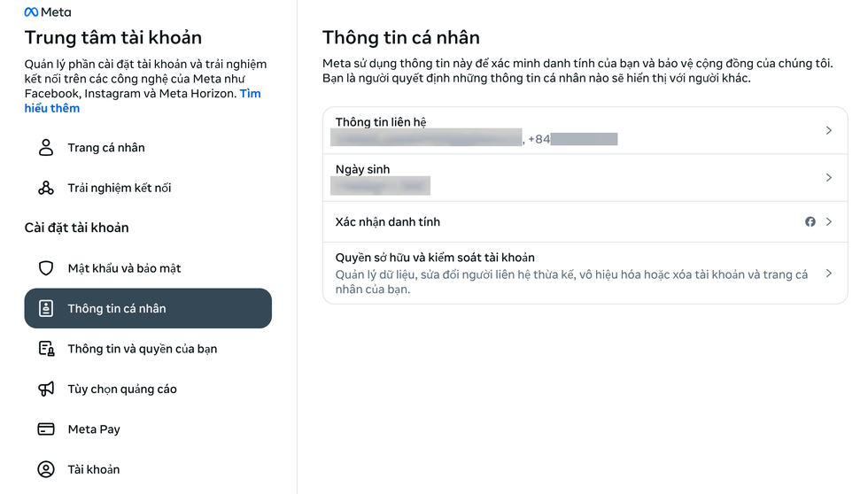The width and height of the screenshot is (868, 494).
Task: Open Quyền sở hữu và kiểm soát tài khoản
Action: [x=434, y=258]
